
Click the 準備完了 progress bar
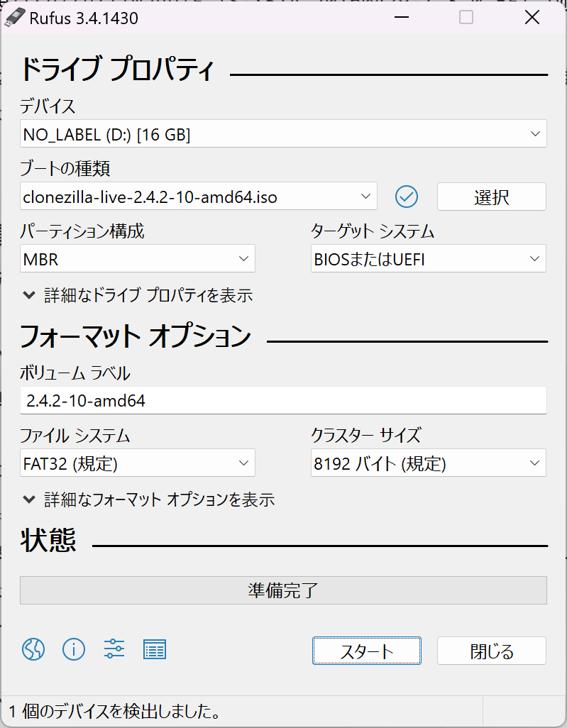tap(283, 590)
